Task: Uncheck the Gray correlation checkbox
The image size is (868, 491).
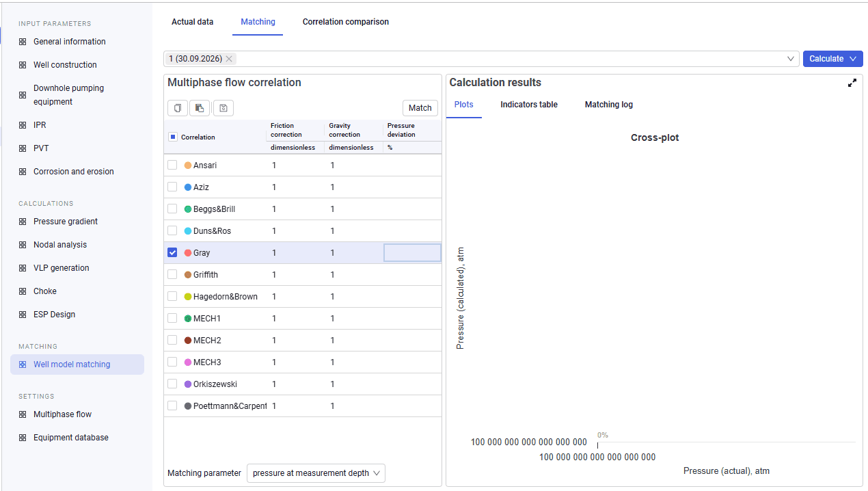Action: (x=172, y=252)
